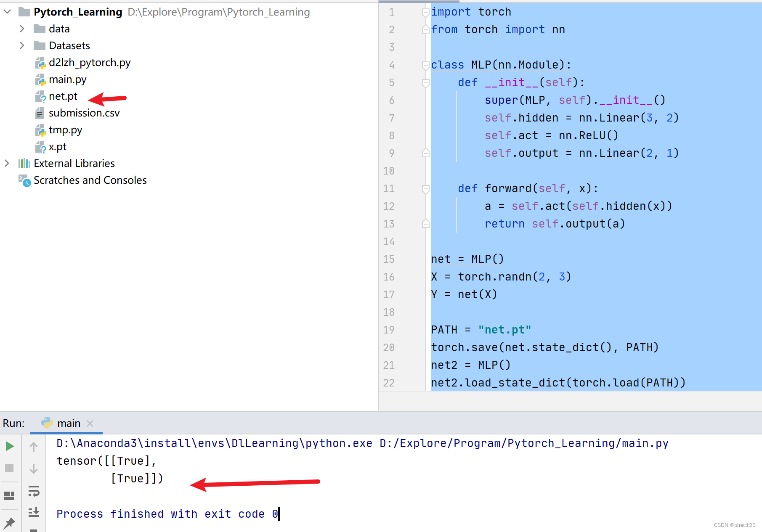Select main.py in project tree
Screen dimensions: 762x532
67,79
